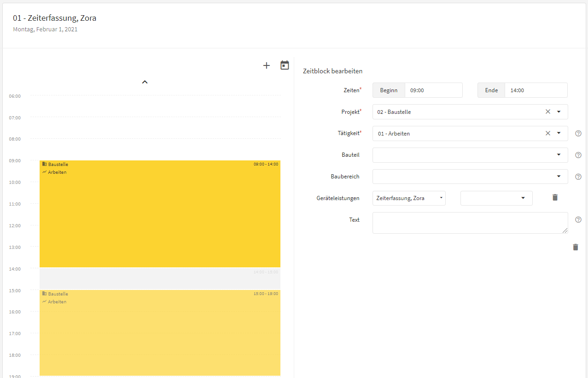Click the Arbeiten trend icon in 15:00 block
Viewport: 588px width, 378px height.
[x=44, y=301]
